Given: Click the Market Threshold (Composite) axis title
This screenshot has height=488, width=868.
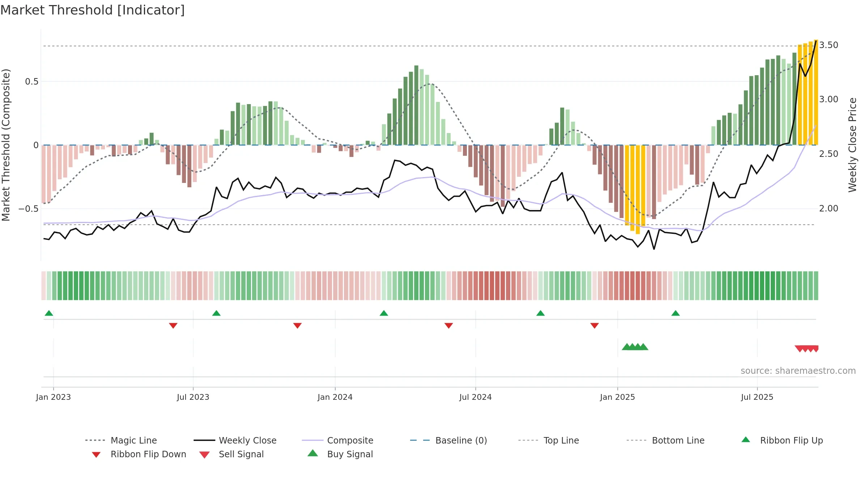Looking at the screenshot, I should (x=6, y=145).
